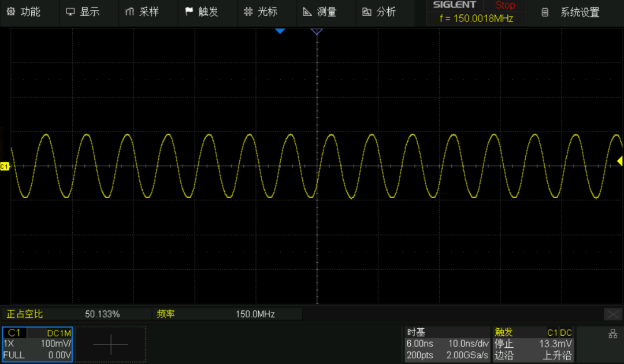Click the duty cycle value 50.133%

tap(102, 314)
